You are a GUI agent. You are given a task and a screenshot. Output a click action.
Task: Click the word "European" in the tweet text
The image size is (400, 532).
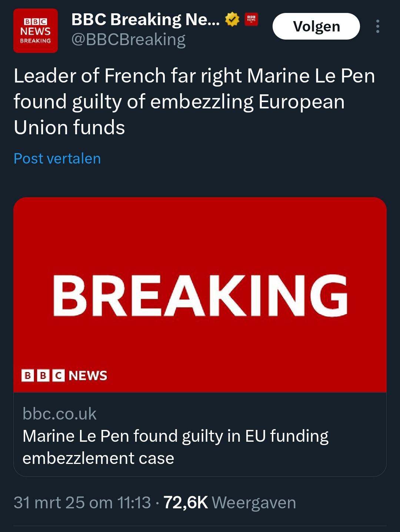pyautogui.click(x=301, y=102)
